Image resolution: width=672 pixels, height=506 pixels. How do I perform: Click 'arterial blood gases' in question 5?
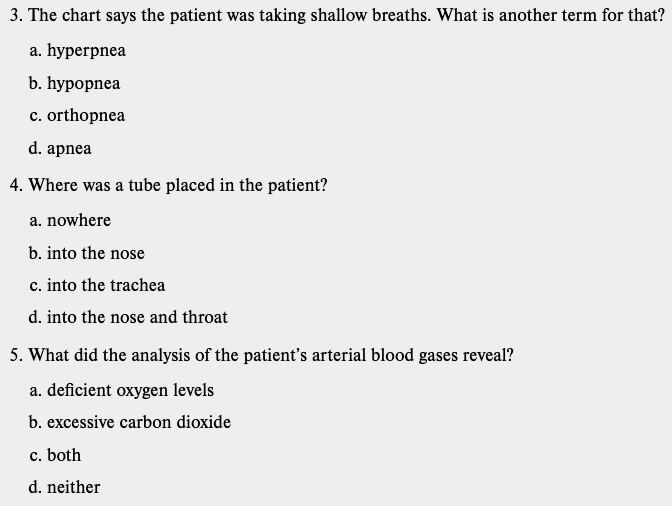(x=383, y=355)
